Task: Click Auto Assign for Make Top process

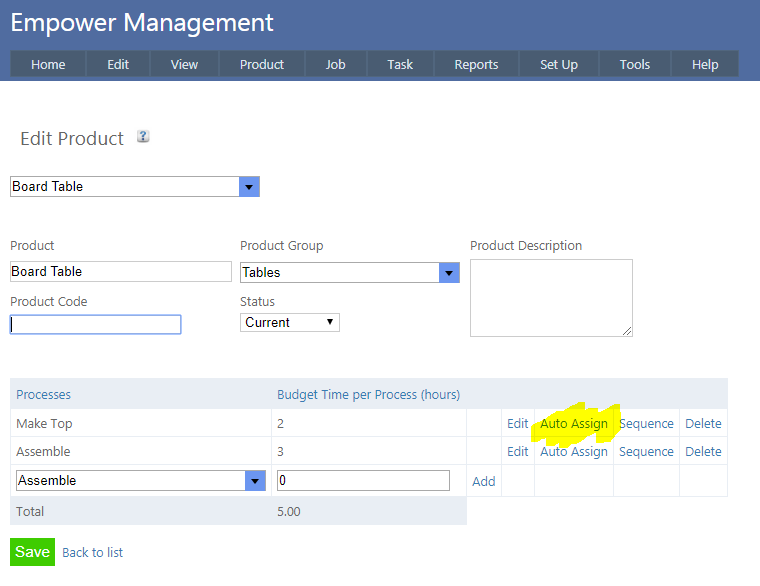Action: point(574,423)
